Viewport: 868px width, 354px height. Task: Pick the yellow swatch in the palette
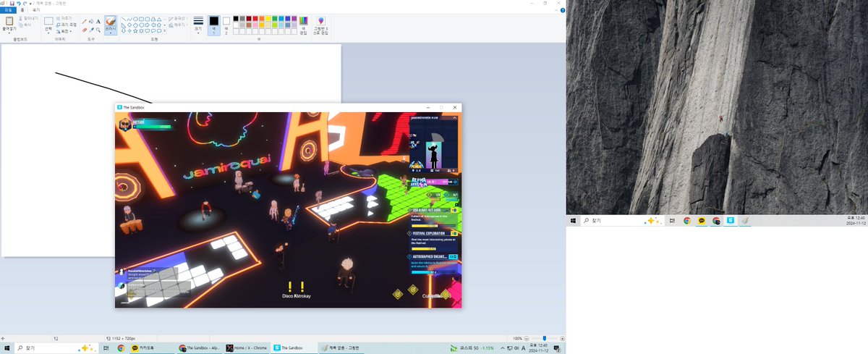268,19
